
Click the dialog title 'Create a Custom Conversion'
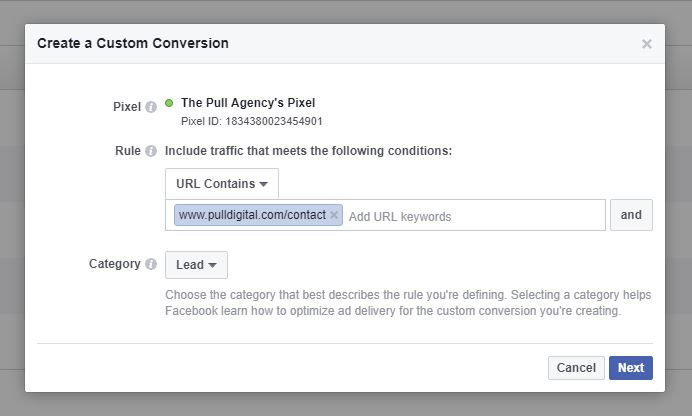[133, 43]
